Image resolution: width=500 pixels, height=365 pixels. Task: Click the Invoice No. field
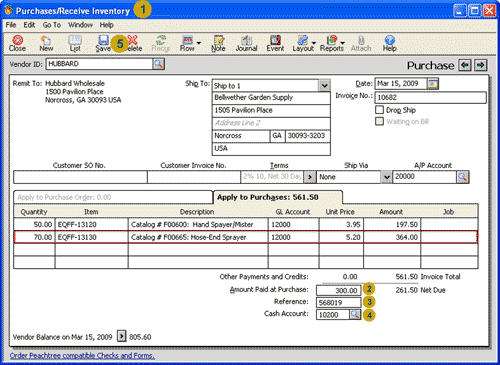pos(430,97)
